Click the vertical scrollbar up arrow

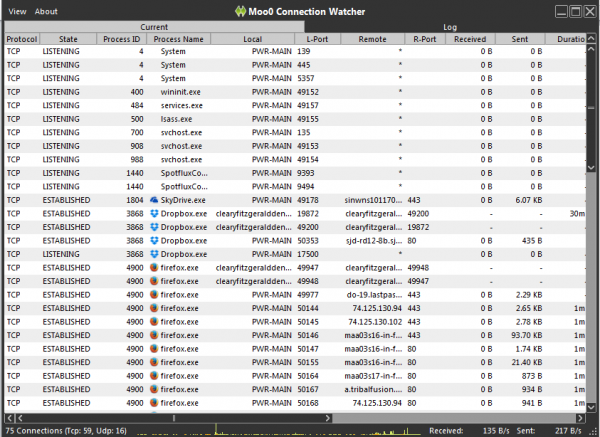[x=591, y=38]
